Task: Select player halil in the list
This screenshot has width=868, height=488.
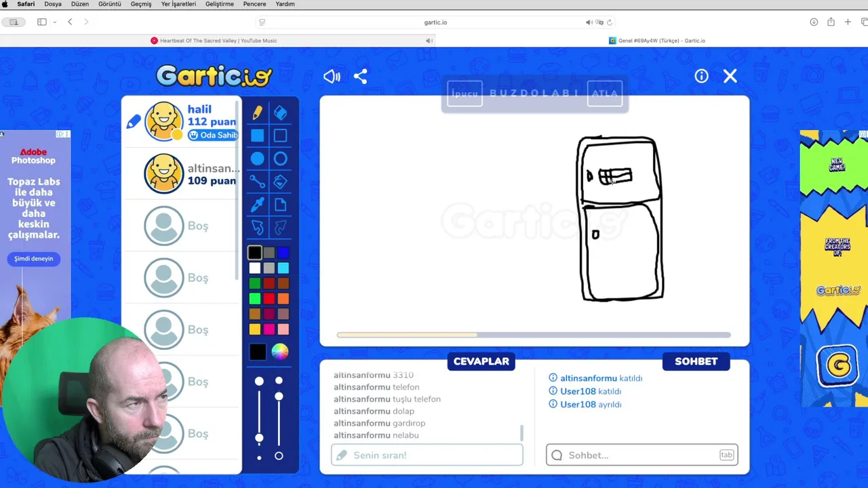Action: (181, 121)
